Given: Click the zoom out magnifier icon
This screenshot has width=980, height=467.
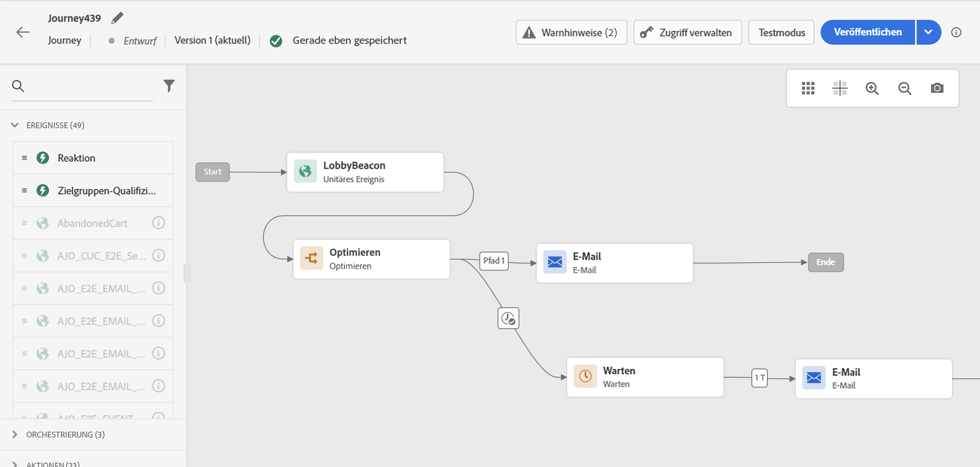Looking at the screenshot, I should [x=905, y=88].
